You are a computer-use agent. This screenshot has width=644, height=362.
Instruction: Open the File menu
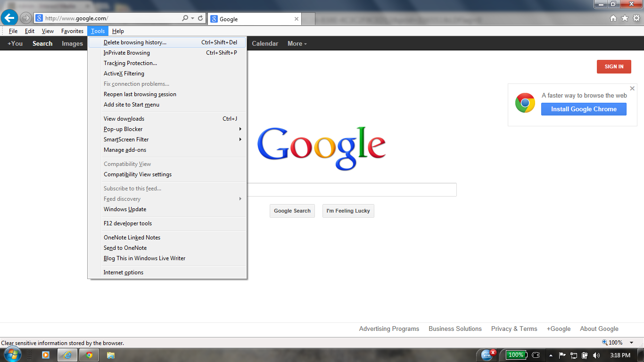(13, 31)
